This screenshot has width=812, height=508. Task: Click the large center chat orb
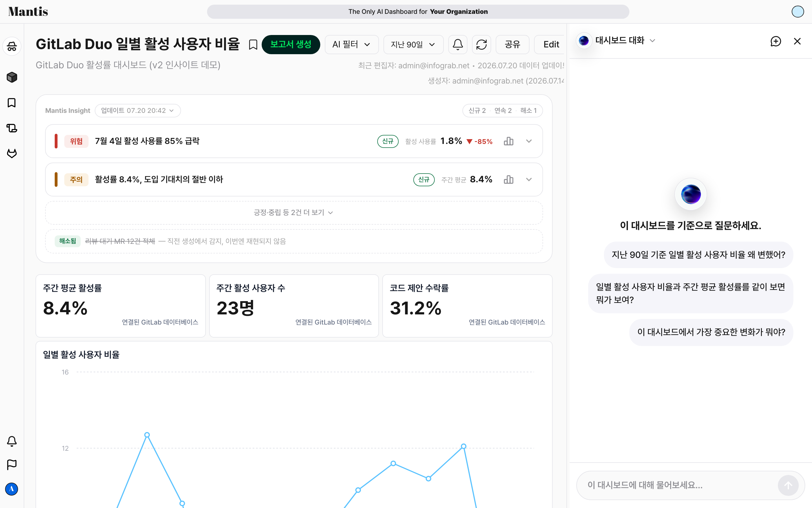tap(690, 194)
